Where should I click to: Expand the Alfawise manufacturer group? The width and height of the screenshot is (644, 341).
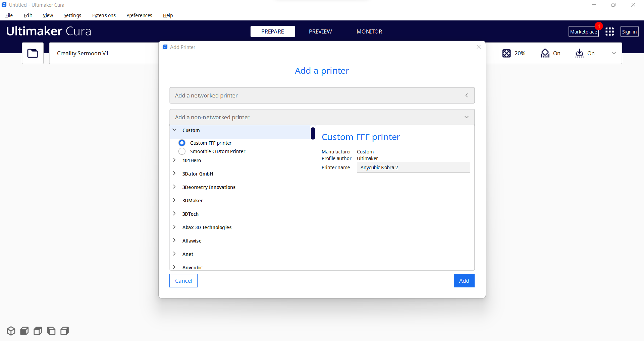[174, 241]
